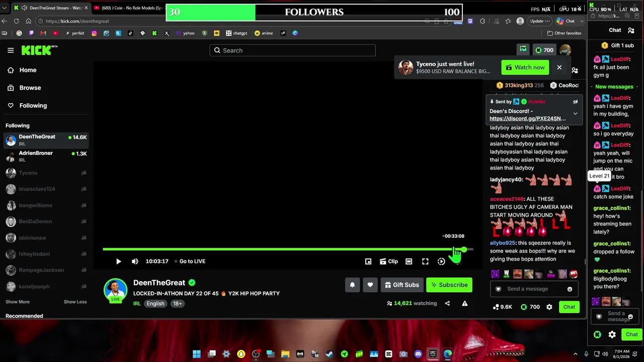The width and height of the screenshot is (644, 362).
Task: Follow DeenTheGreat with the heart button
Action: pos(370,285)
